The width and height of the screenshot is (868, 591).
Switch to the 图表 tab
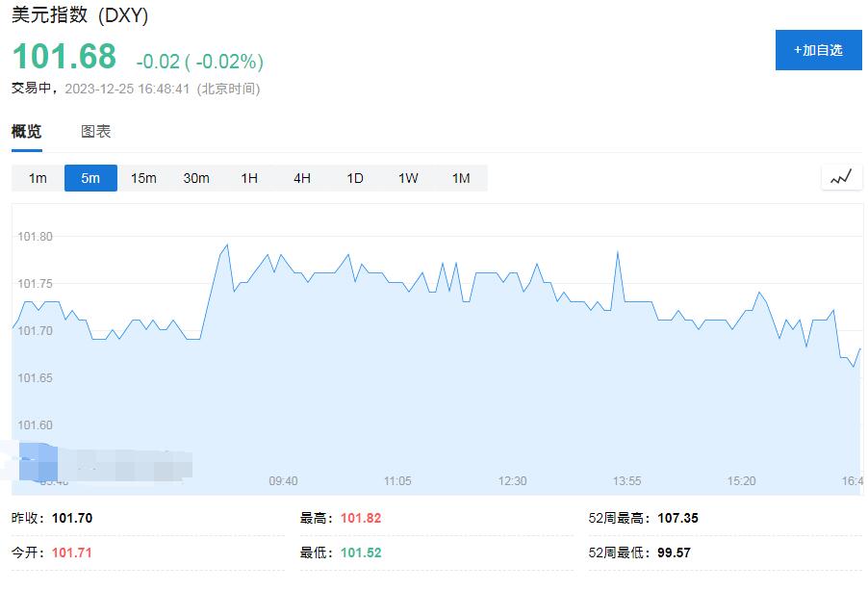point(96,131)
